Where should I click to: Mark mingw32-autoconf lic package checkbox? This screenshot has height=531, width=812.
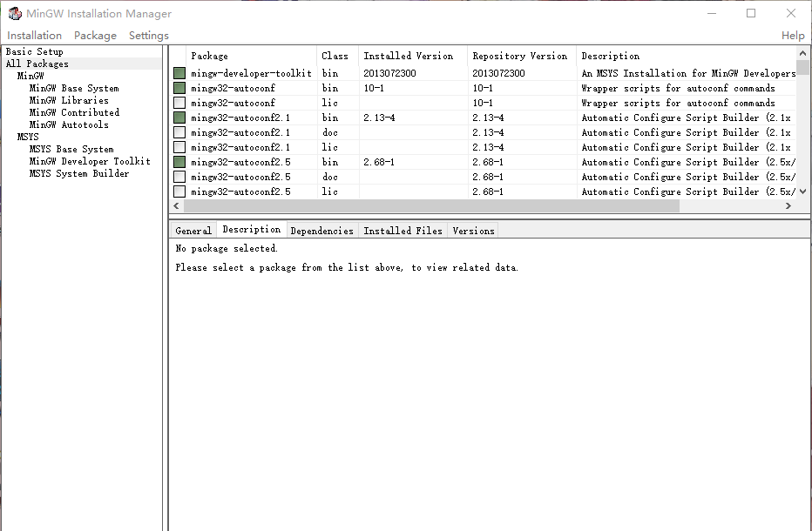[179, 103]
